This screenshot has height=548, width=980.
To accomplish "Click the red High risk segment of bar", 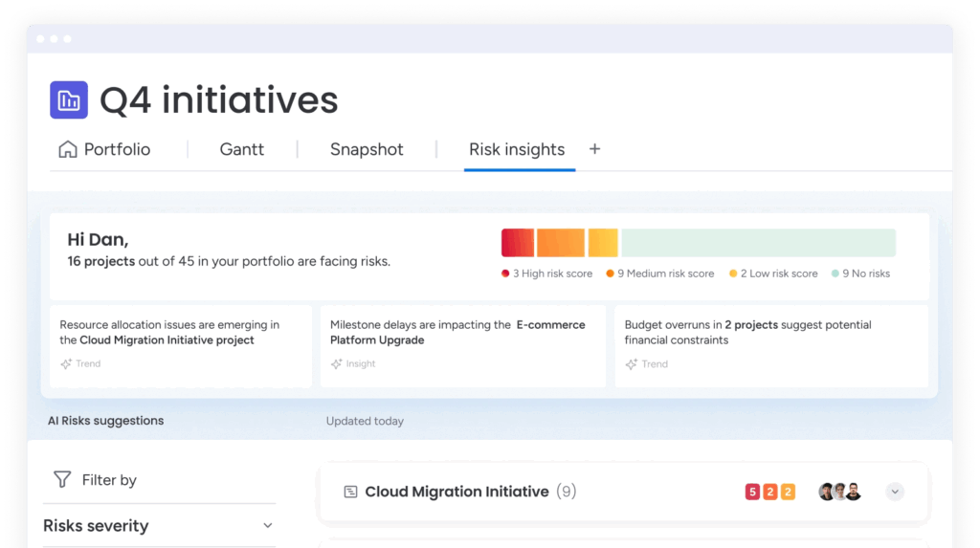I will [x=517, y=243].
